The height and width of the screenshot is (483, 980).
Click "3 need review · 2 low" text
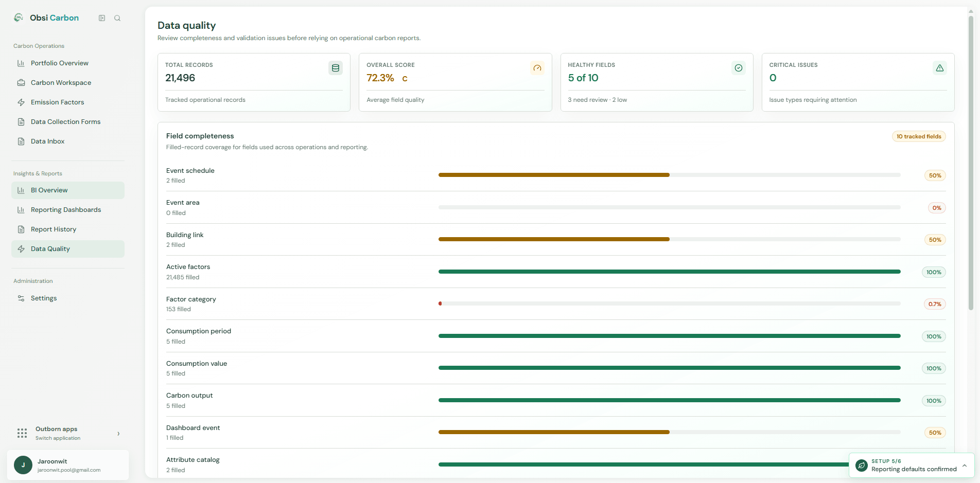tap(597, 100)
